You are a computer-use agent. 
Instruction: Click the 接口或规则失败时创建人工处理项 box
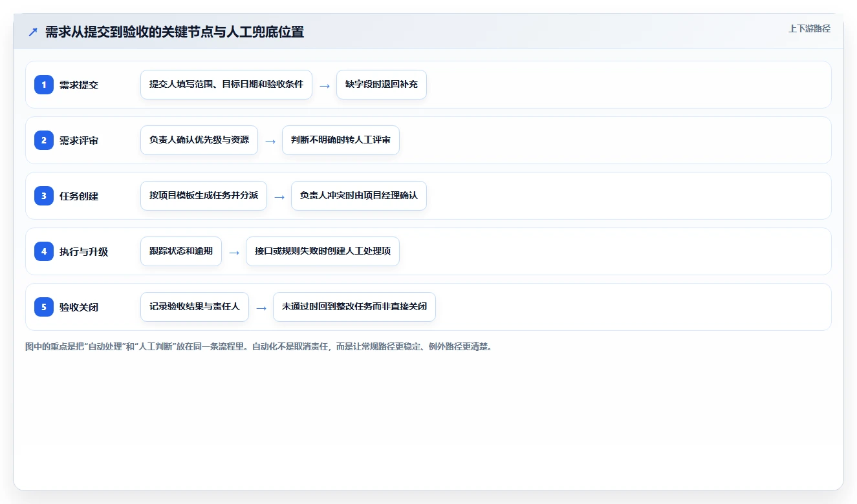[323, 251]
